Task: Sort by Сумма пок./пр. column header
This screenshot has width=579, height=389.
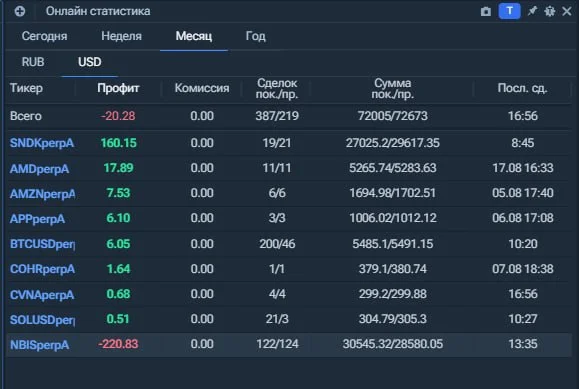Action: point(393,88)
